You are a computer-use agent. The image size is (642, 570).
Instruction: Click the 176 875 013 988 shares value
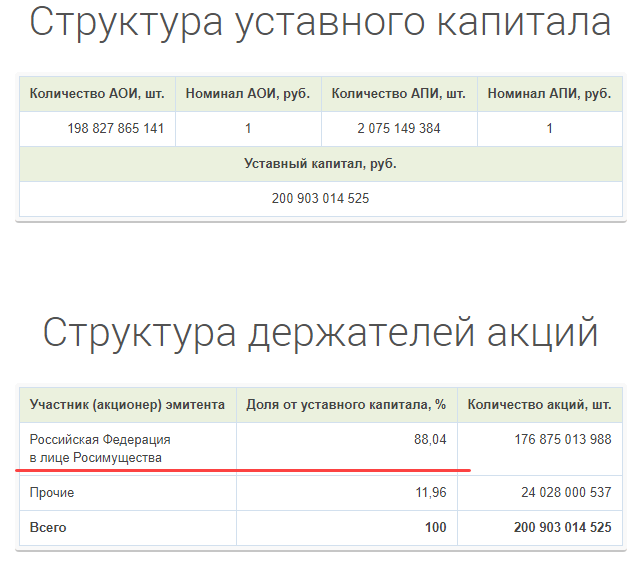[562, 440]
